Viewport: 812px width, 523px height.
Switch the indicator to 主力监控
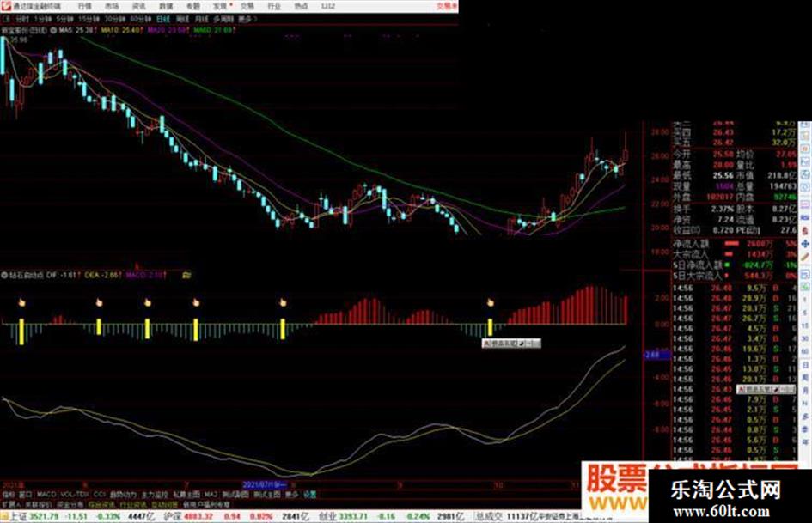155,495
